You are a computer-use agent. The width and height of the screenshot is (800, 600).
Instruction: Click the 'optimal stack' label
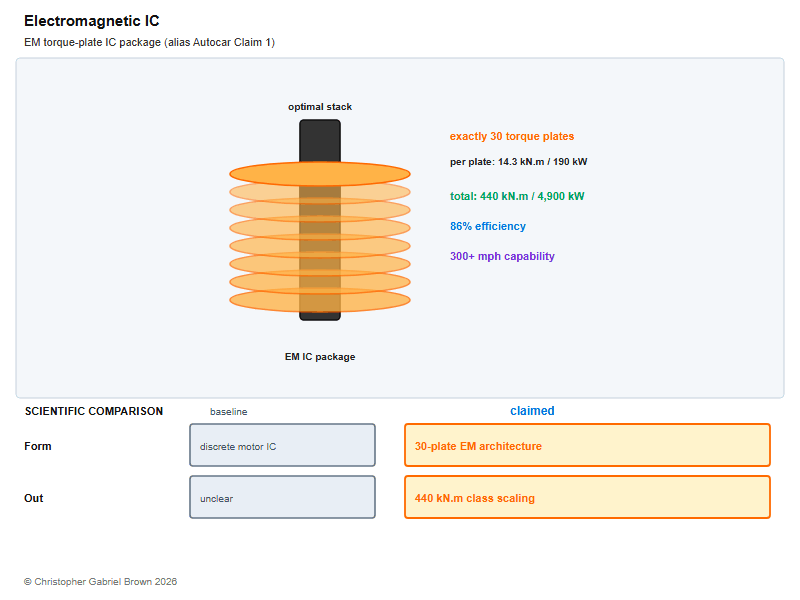point(320,107)
